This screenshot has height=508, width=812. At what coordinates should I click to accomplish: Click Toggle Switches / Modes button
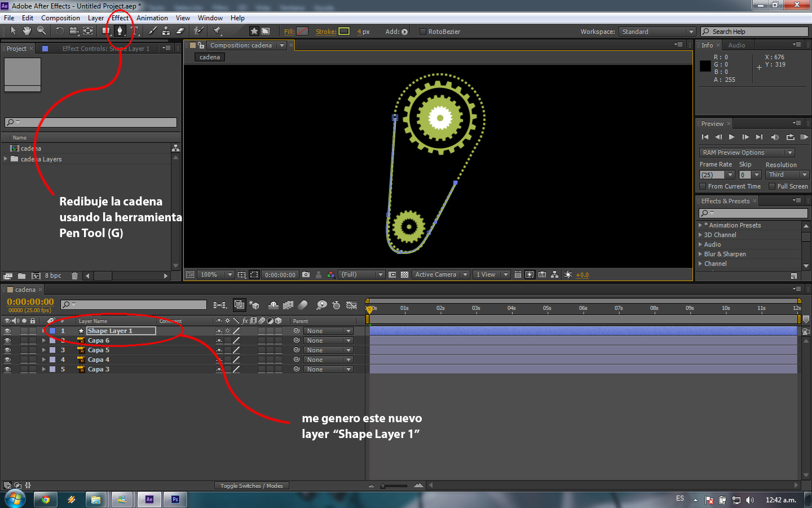click(251, 486)
